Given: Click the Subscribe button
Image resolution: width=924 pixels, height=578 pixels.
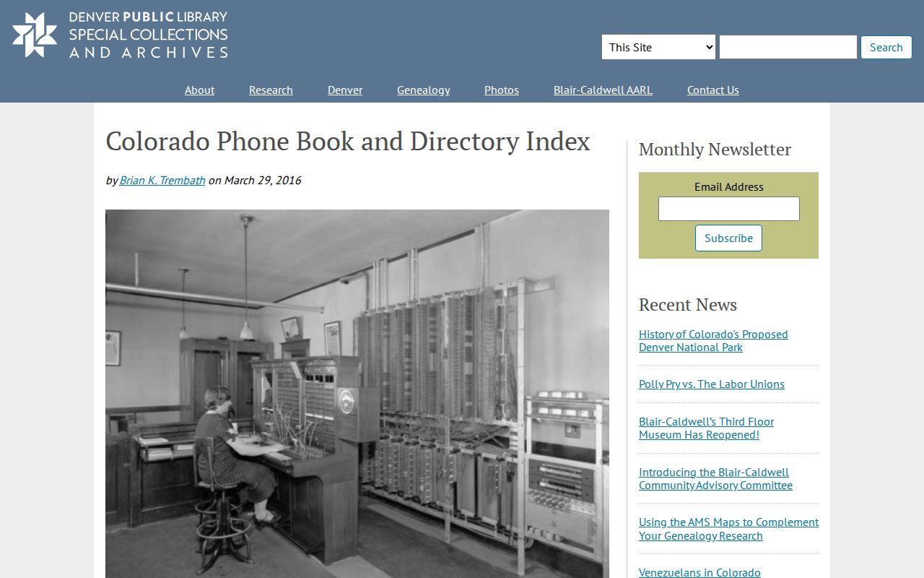Looking at the screenshot, I should click(728, 238).
